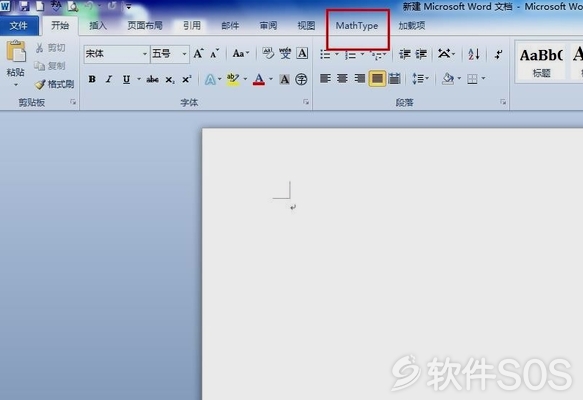
Task: Open the Aa Change Case menu
Action: (240, 54)
